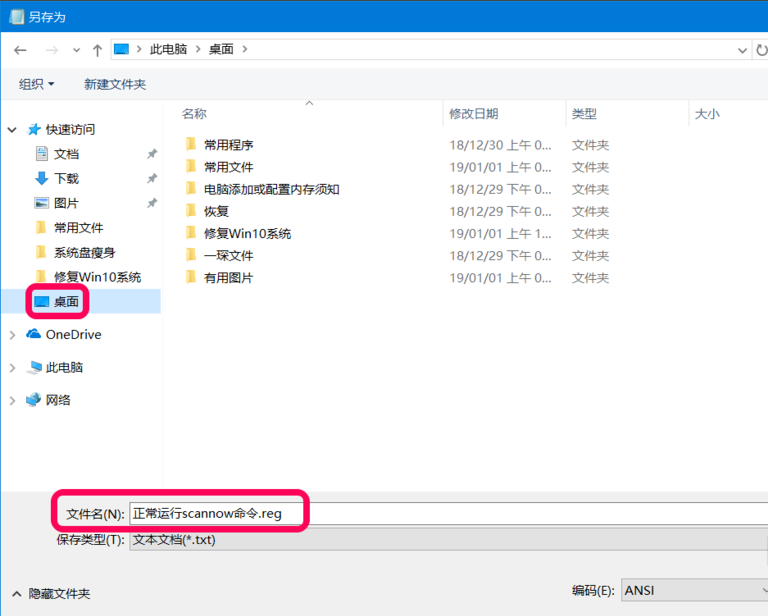Select 修复Win10系统 folder in file list

[247, 234]
